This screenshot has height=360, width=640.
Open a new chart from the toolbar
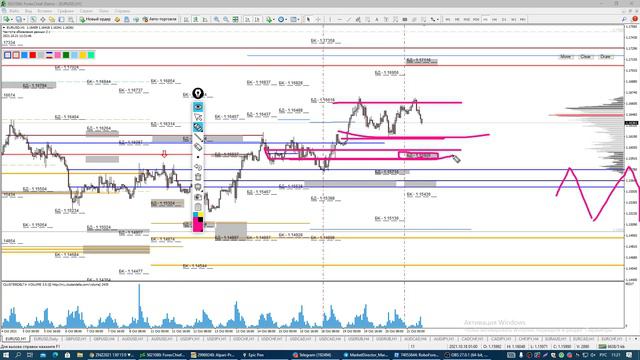pyautogui.click(x=6, y=19)
